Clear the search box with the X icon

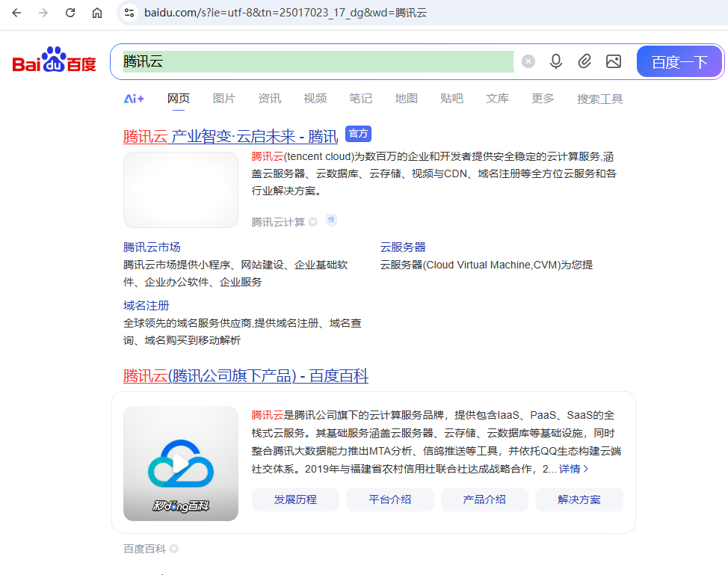[528, 61]
